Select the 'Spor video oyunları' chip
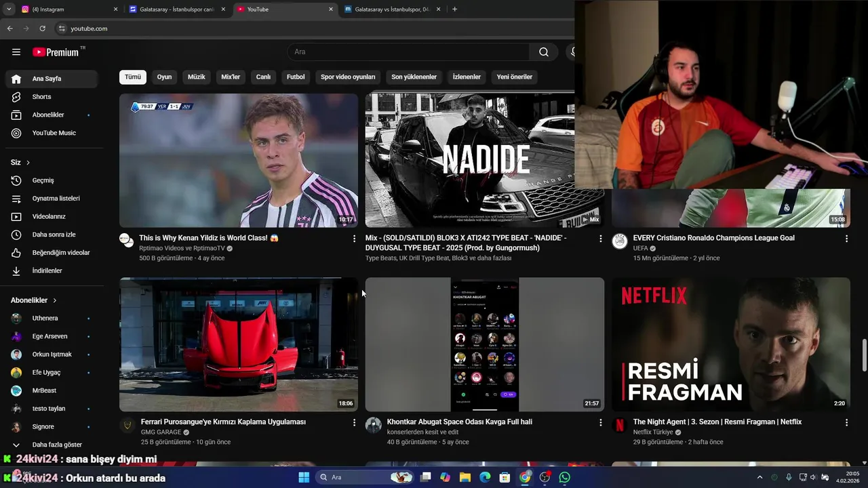Image resolution: width=868 pixels, height=488 pixels. click(348, 77)
